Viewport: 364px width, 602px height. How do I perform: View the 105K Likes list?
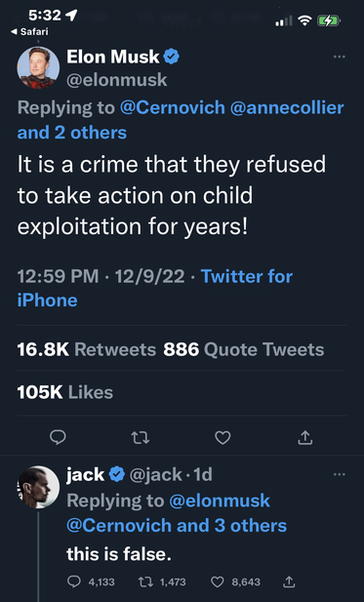(65, 392)
